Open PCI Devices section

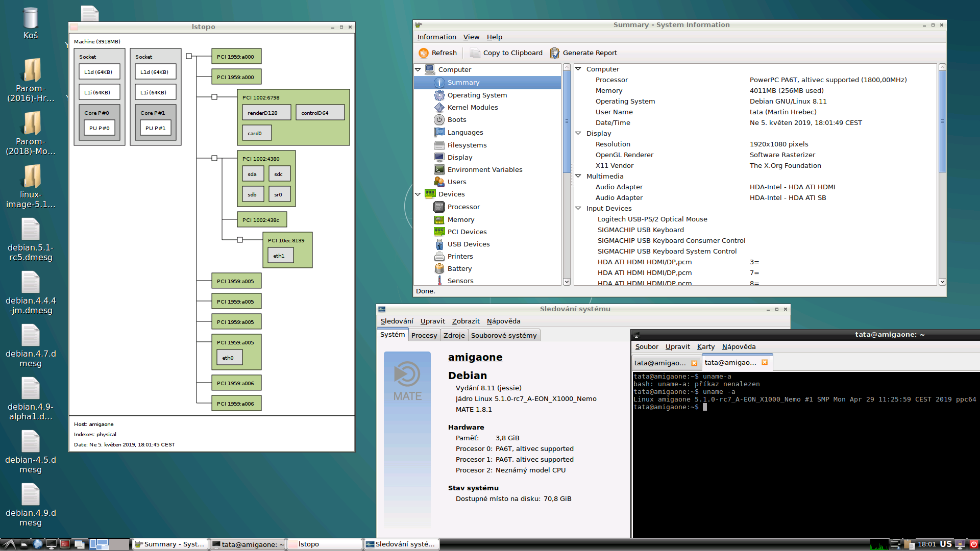467,232
